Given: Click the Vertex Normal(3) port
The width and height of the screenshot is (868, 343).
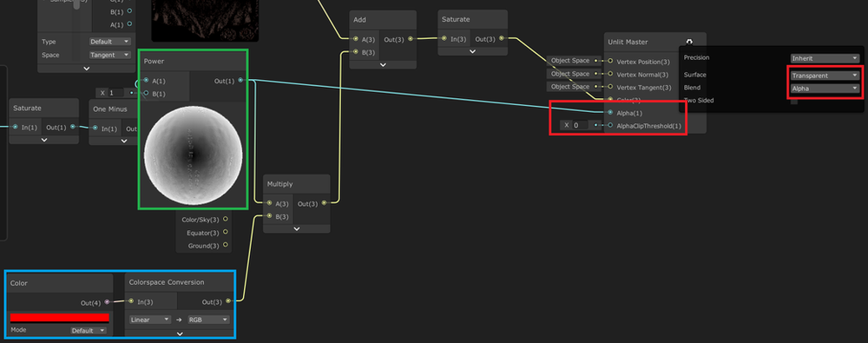Looking at the screenshot, I should click(610, 74).
